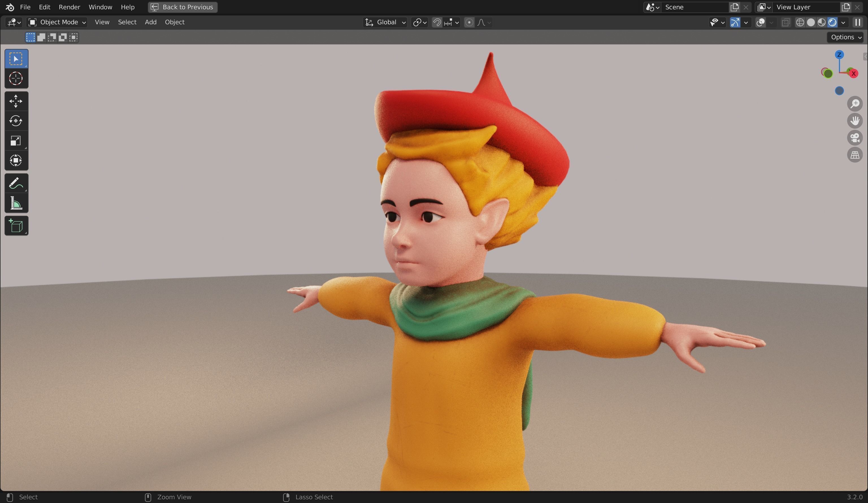Select the Annotate tool
The height and width of the screenshot is (503, 868).
click(16, 183)
